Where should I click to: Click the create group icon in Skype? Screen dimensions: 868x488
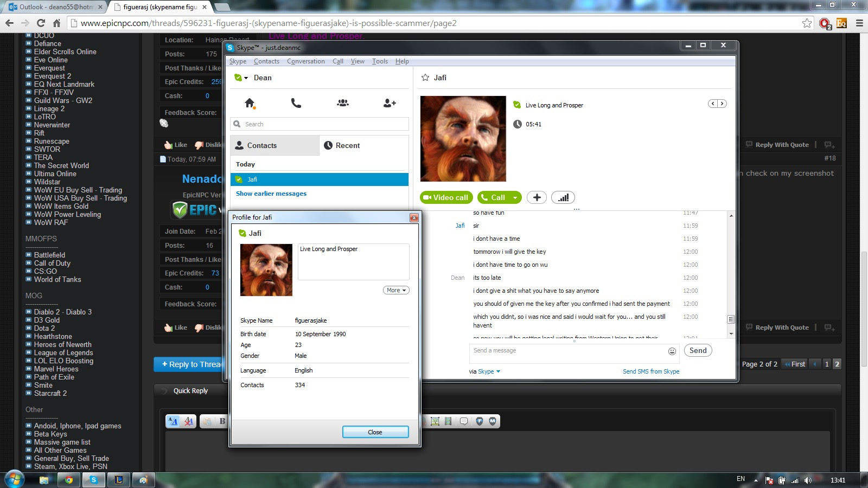[x=343, y=103]
